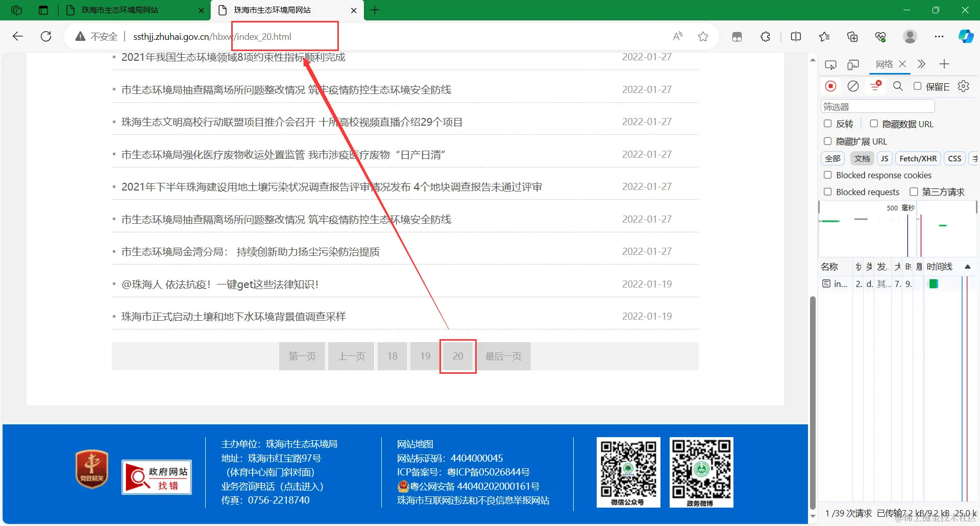Open split screen view
980x526 pixels.
pos(796,36)
